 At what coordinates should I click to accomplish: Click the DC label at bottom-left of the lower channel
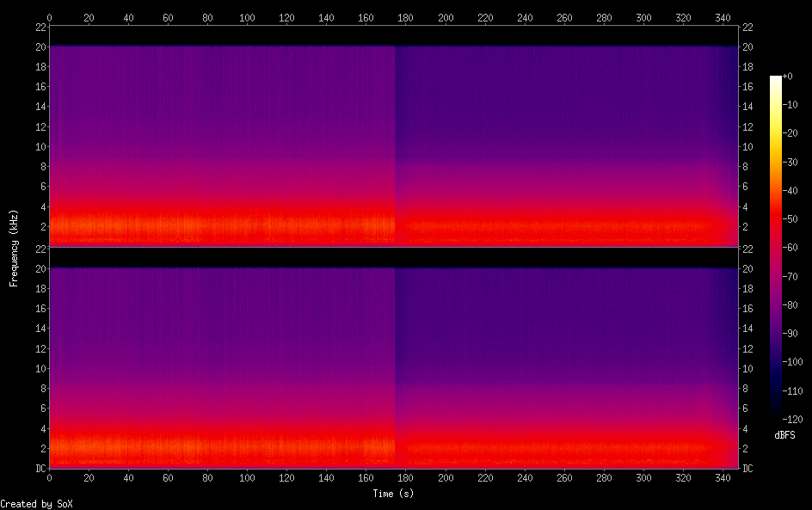[x=39, y=468]
